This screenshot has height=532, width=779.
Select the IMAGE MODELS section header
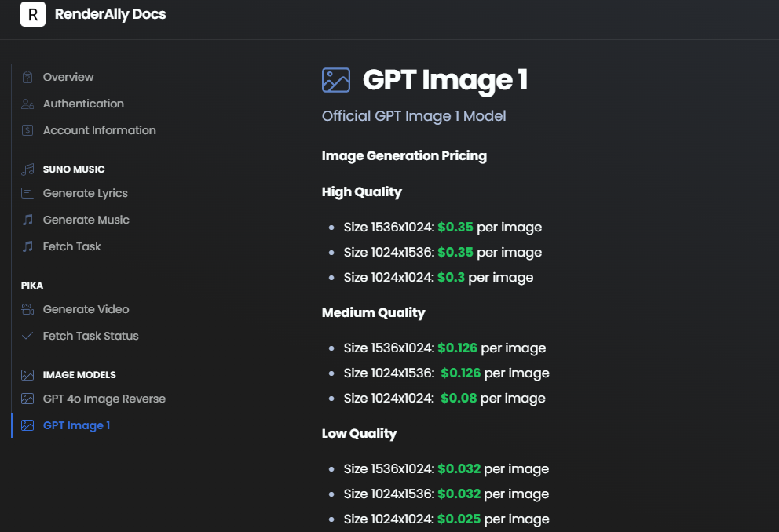(79, 375)
